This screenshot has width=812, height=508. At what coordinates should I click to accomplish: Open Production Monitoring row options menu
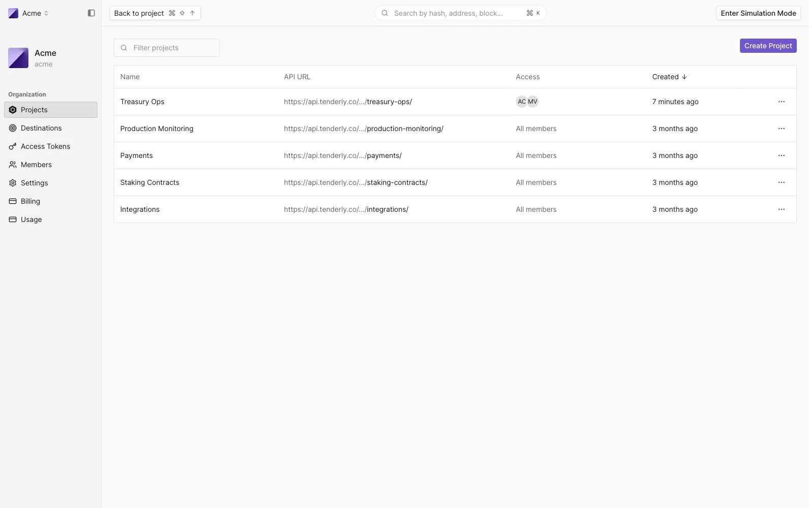[x=781, y=129]
